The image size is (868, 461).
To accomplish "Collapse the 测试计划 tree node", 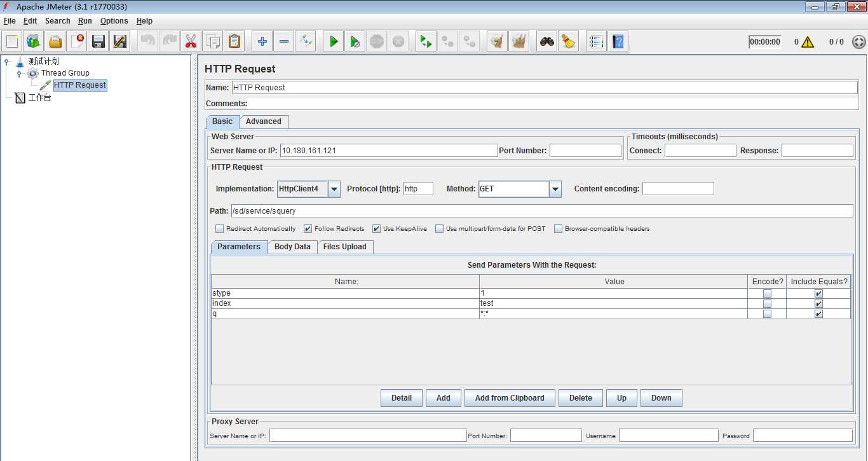I will pyautogui.click(x=7, y=61).
